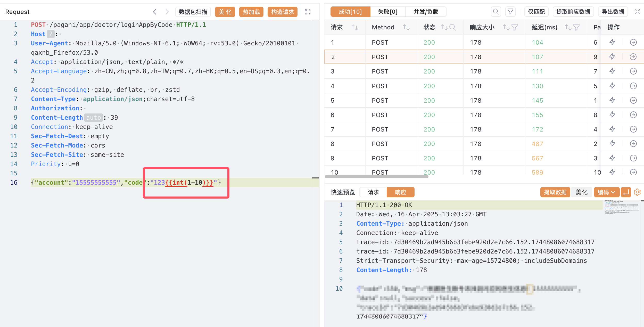The image size is (644, 327).
Task: Open the response preview settings gear
Action: [637, 192]
